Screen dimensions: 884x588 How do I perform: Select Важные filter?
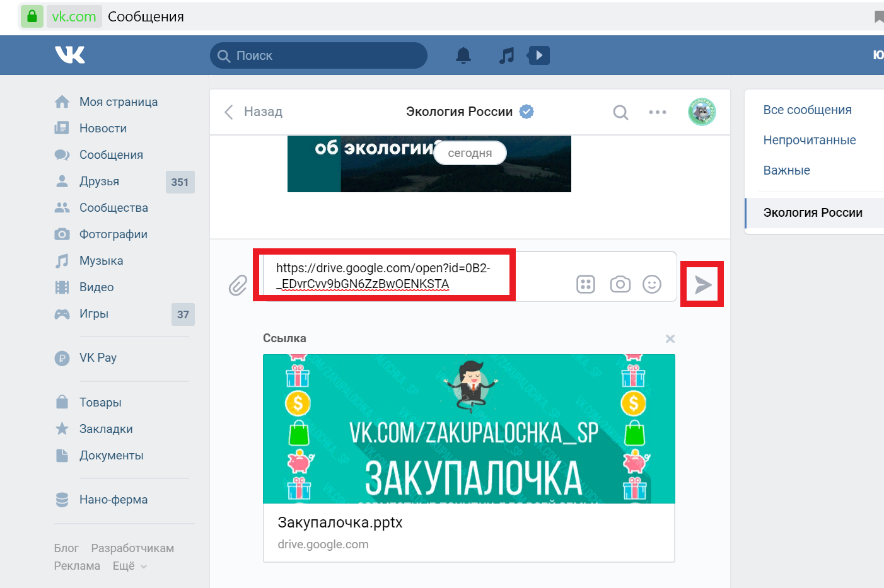pyautogui.click(x=786, y=171)
